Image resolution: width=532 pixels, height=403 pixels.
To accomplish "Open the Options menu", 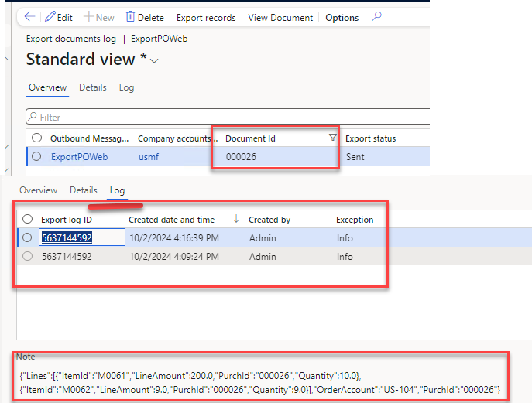I will point(342,18).
